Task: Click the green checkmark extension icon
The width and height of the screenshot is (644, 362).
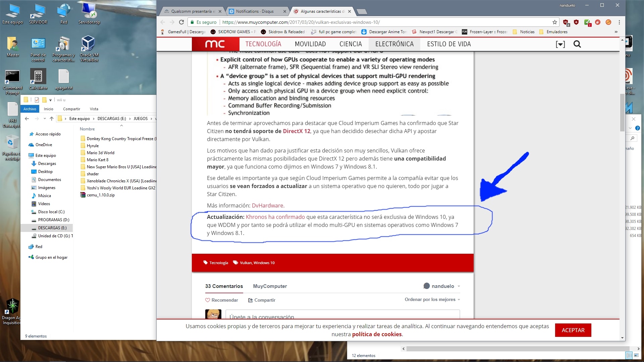Action: tap(587, 22)
